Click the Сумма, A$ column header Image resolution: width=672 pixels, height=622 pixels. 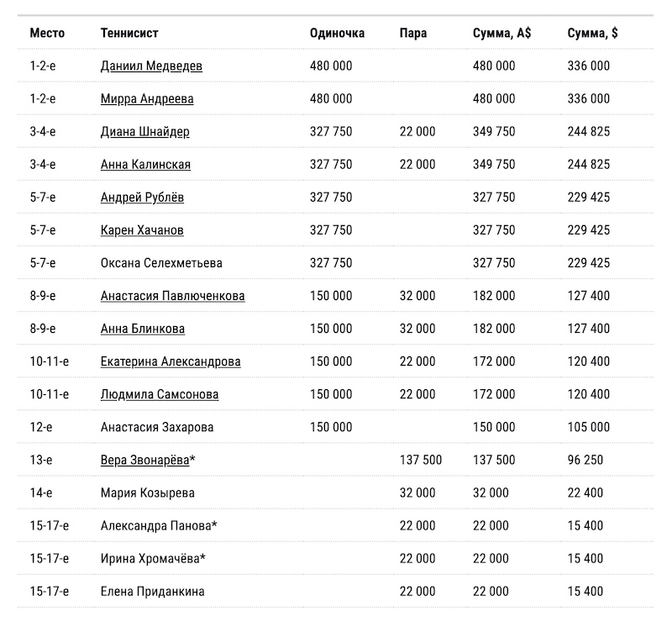click(501, 33)
